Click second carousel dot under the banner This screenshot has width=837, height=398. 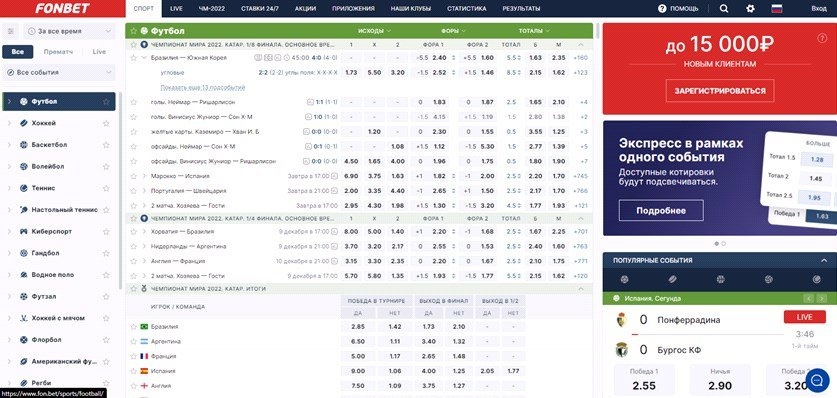723,243
